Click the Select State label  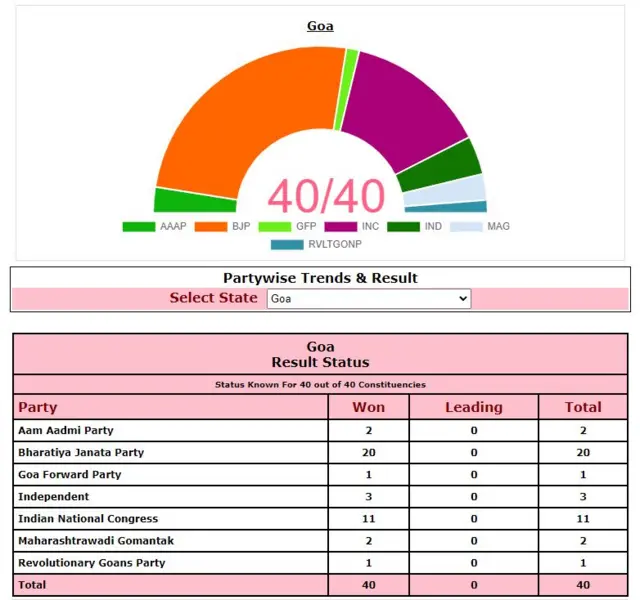click(x=213, y=298)
